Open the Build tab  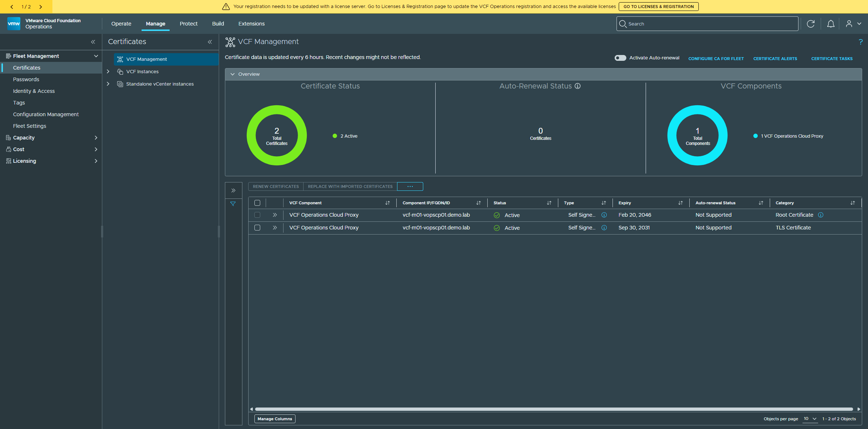[x=218, y=24]
